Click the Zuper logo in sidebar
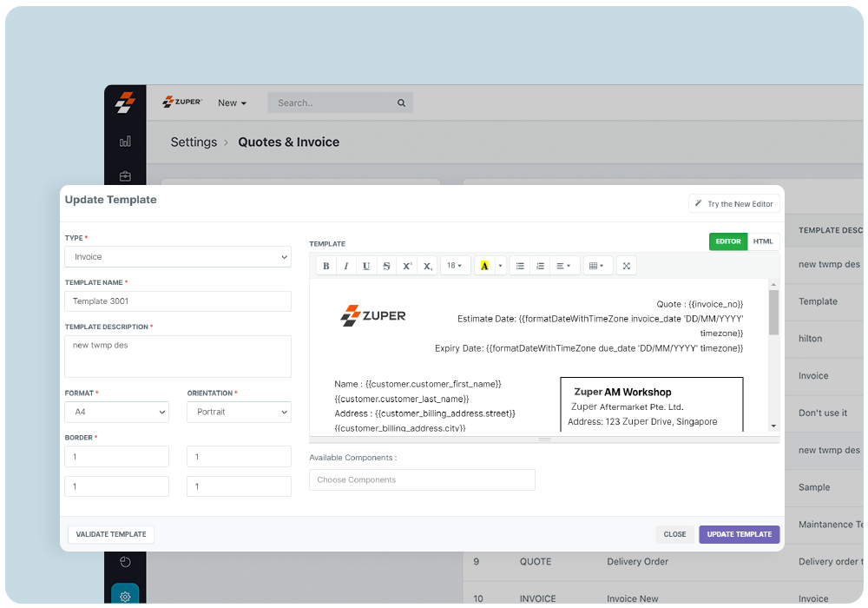The height and width of the screenshot is (608, 868). pos(125,102)
